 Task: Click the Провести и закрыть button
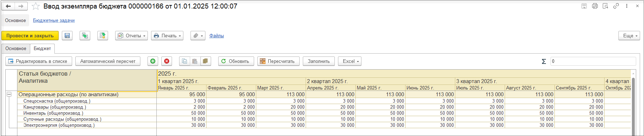click(x=30, y=36)
